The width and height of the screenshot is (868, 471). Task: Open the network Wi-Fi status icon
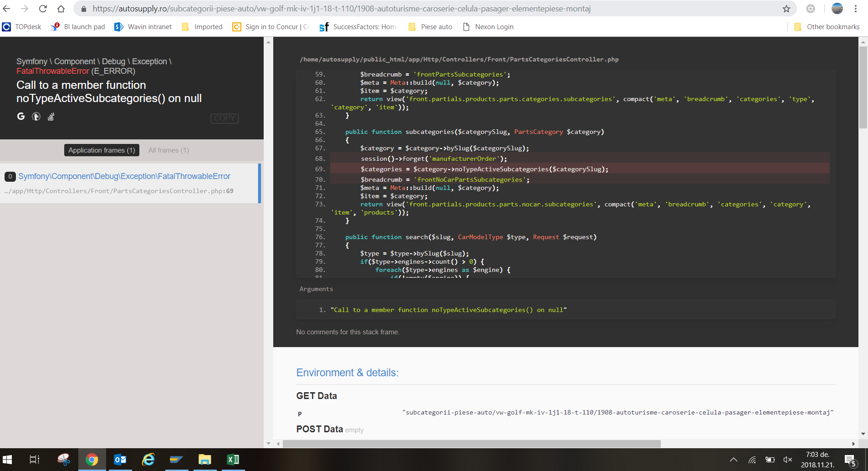752,460
